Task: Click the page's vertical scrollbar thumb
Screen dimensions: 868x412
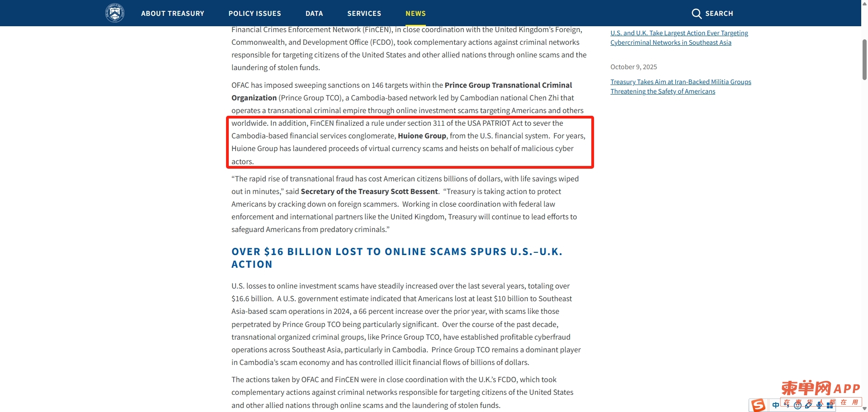Action: [864, 59]
